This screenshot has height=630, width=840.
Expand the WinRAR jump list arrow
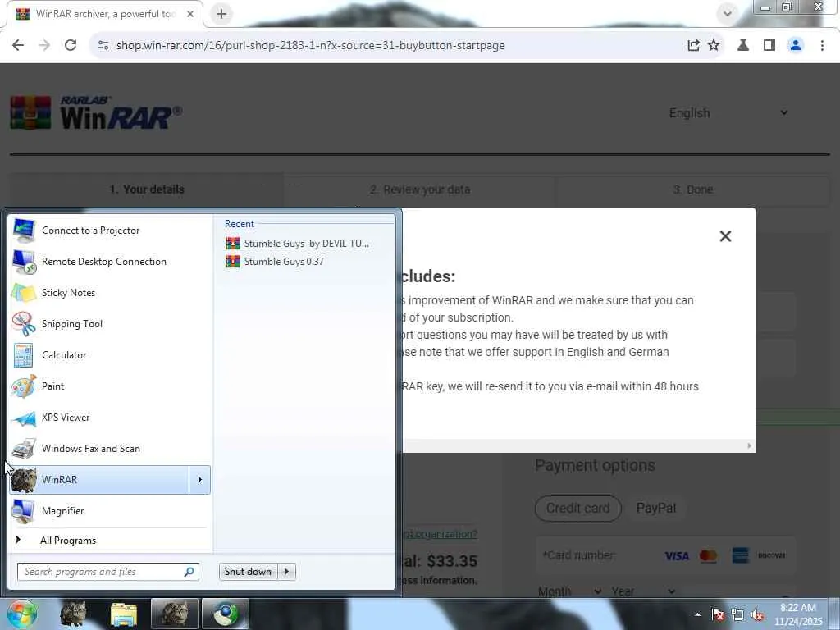[x=200, y=479]
